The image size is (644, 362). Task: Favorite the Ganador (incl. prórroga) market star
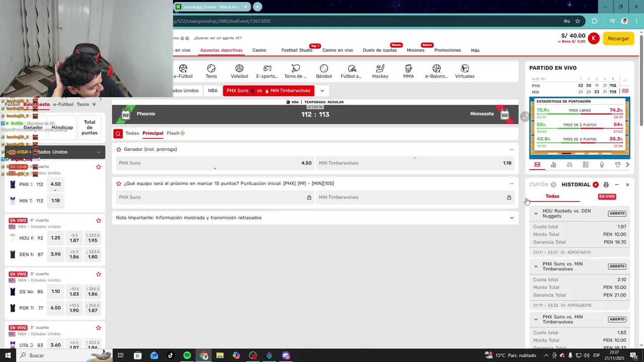[x=119, y=149]
